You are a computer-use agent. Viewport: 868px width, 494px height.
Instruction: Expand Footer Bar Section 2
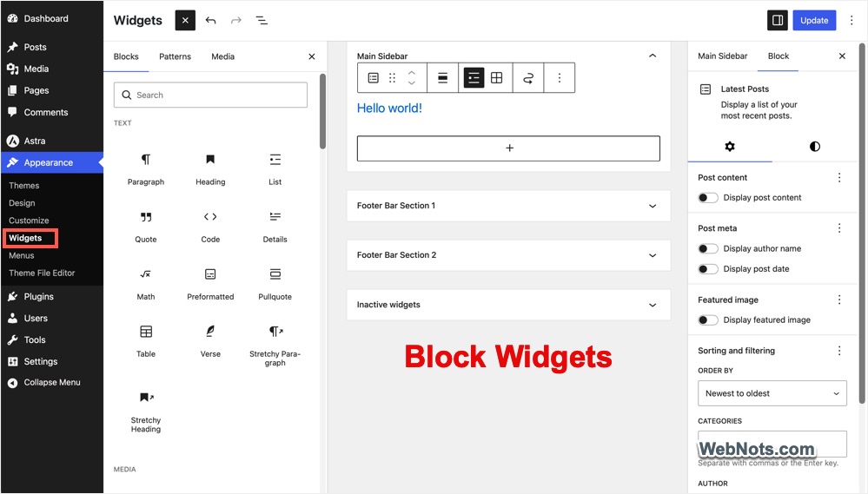pyautogui.click(x=508, y=255)
